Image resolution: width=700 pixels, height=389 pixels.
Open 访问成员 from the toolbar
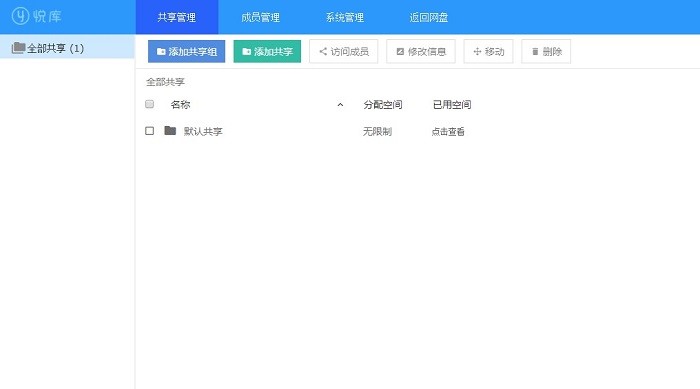[344, 51]
